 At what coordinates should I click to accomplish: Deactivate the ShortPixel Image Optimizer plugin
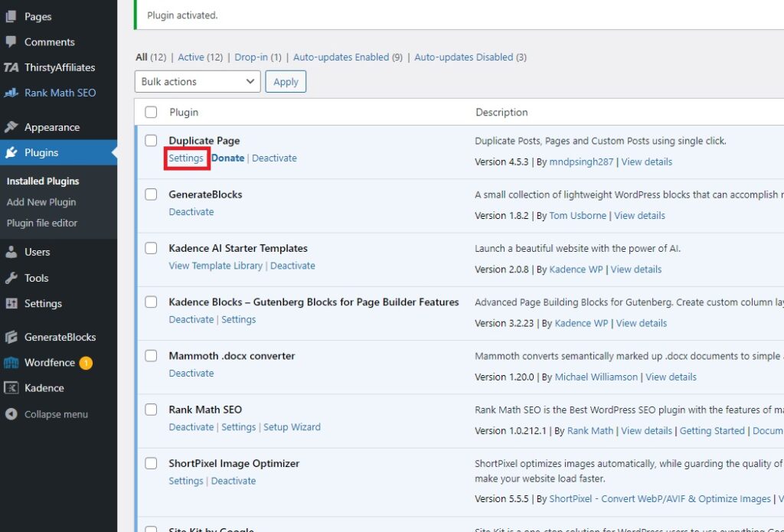[234, 481]
